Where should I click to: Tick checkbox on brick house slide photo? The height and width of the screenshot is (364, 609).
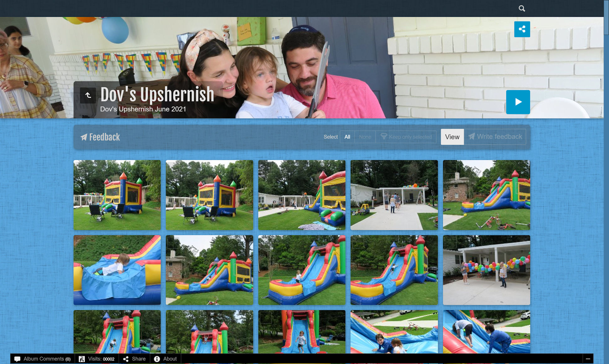pyautogui.click(x=450, y=167)
